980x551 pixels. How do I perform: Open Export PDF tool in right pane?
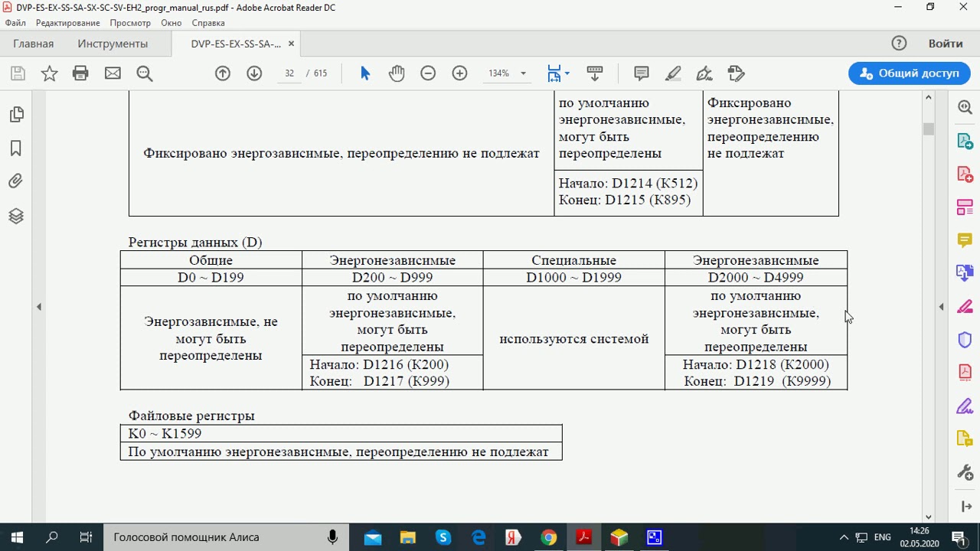click(x=965, y=142)
